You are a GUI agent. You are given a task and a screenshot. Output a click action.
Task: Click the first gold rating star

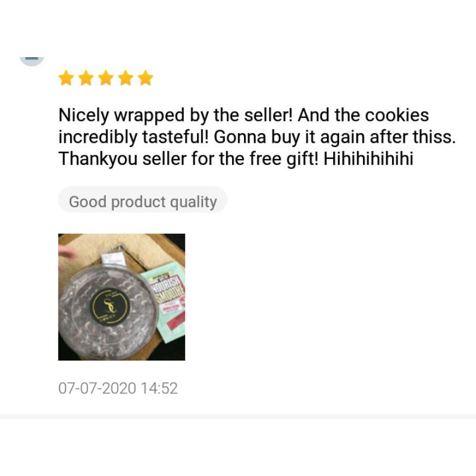click(66, 78)
